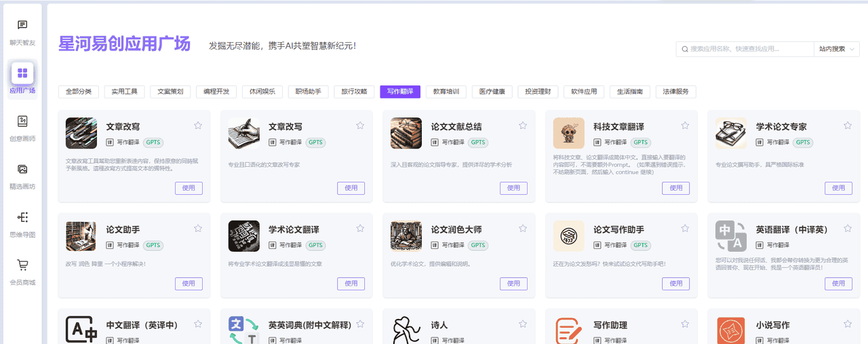Click the 写作助理 app icon
This screenshot has width=868, height=344.
point(569,330)
